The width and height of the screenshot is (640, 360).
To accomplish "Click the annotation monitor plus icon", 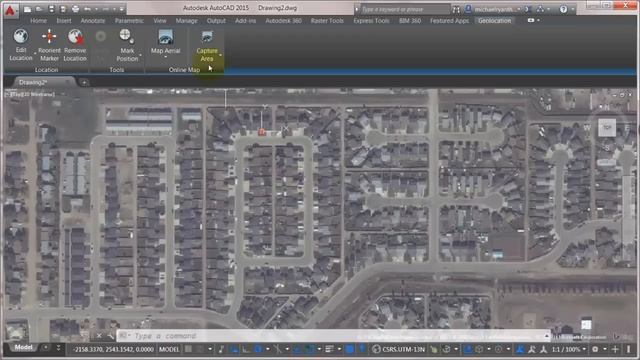I will [x=615, y=349].
